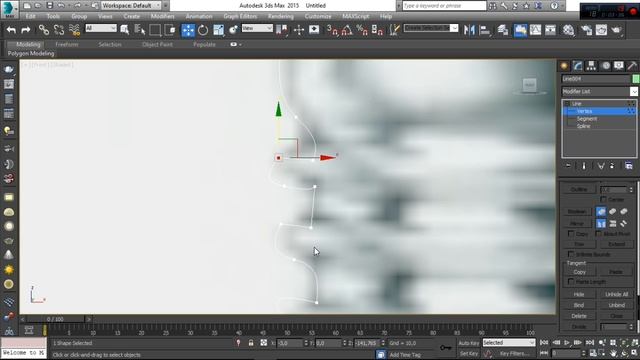The width and height of the screenshot is (640, 360).
Task: Select the Unlink Selection tool
Action: pos(59,30)
